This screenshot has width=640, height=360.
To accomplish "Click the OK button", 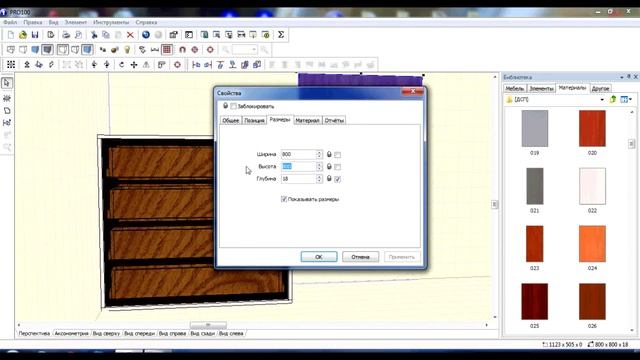I will [319, 257].
